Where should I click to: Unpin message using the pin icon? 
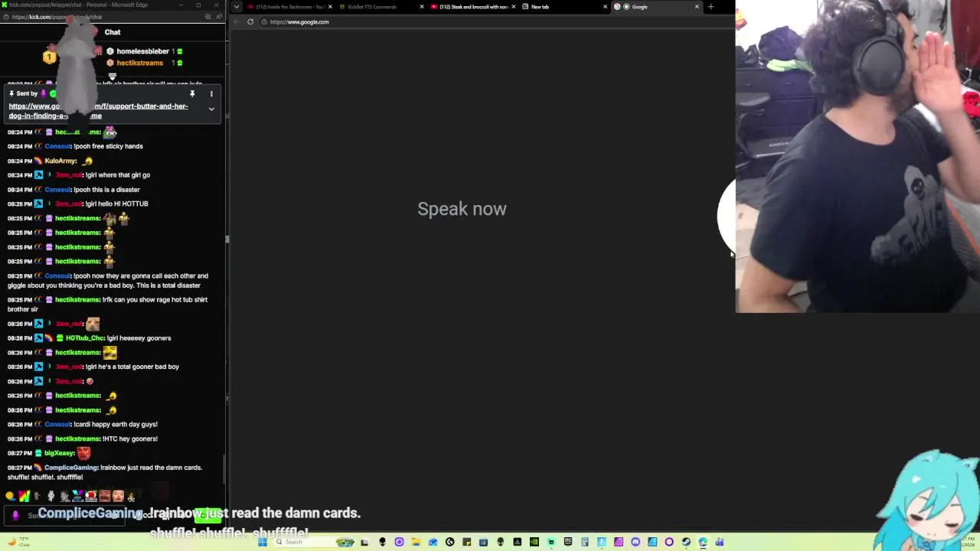[192, 93]
